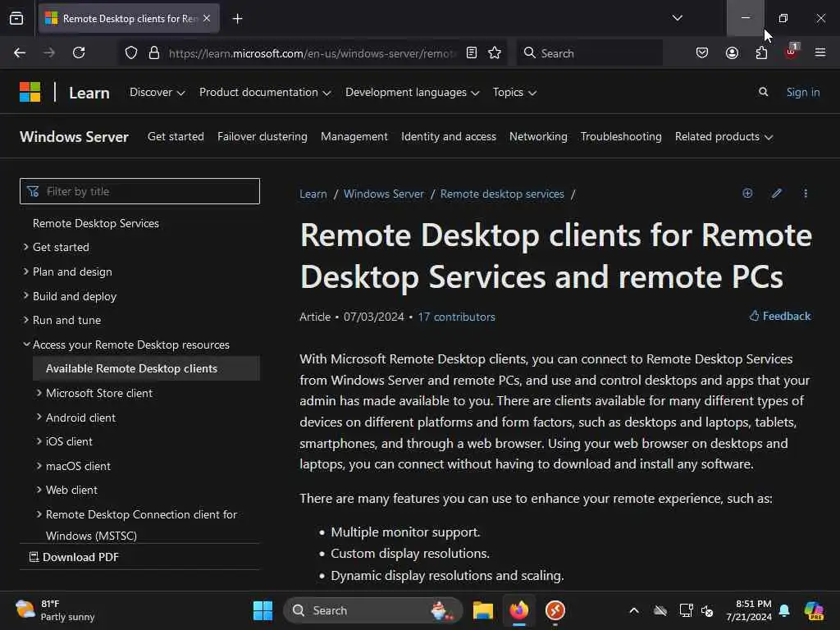The height and width of the screenshot is (630, 840).
Task: Click Sign in link
Action: (x=803, y=92)
